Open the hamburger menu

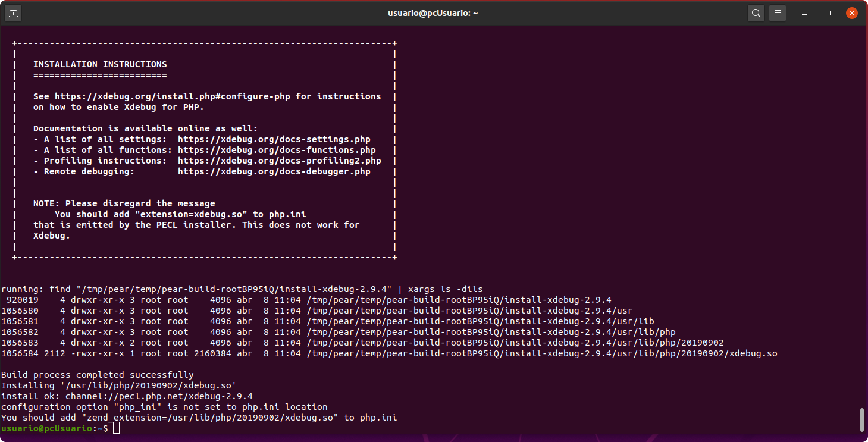click(777, 12)
